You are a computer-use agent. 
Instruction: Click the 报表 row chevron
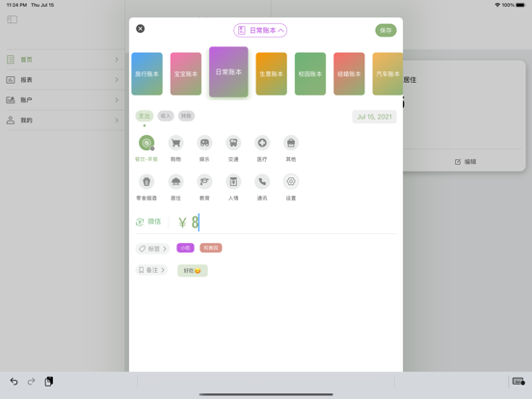coord(117,80)
